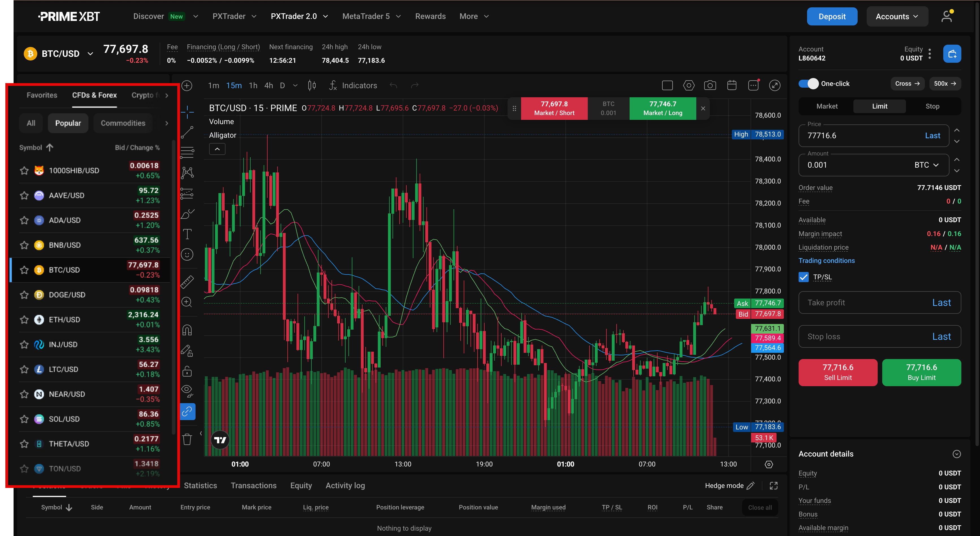Click the green Buy Limit button
The height and width of the screenshot is (536, 980).
pos(922,372)
